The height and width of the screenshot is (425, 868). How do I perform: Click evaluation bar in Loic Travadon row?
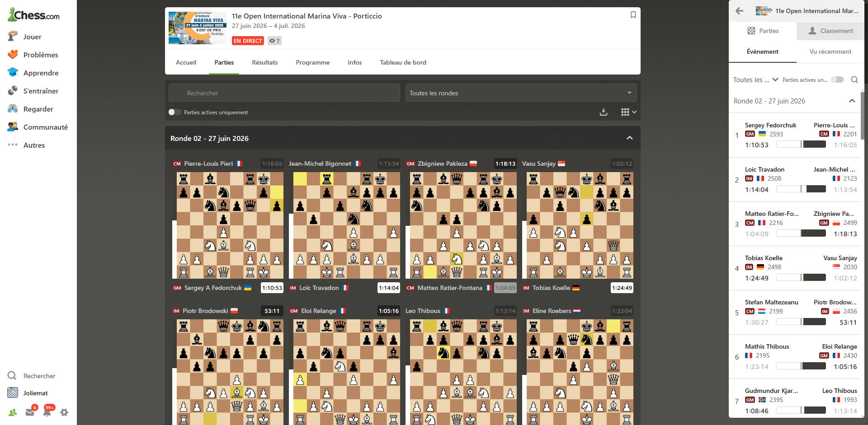point(801,189)
